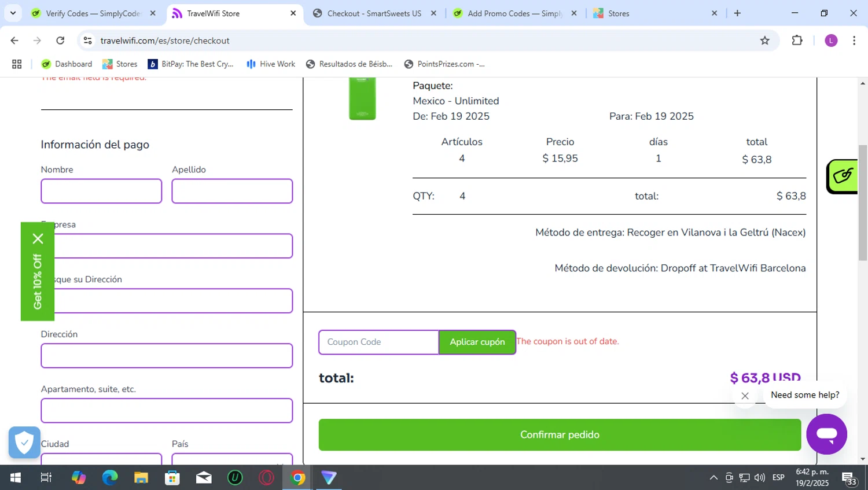Click the page vertical scrollbar thumb
The height and width of the screenshot is (490, 868).
[x=863, y=202]
